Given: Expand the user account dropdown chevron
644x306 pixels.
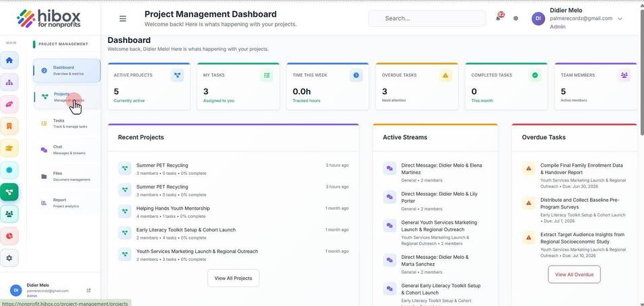Looking at the screenshot, I should (620, 18).
